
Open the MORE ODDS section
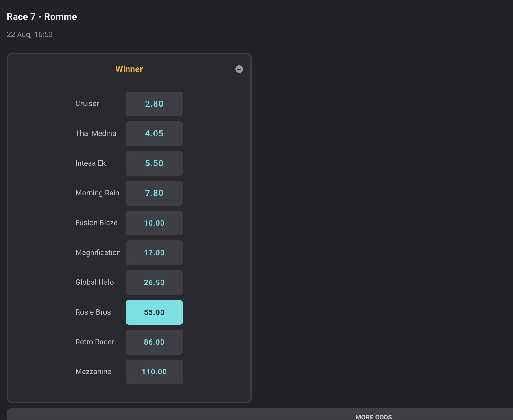(374, 417)
